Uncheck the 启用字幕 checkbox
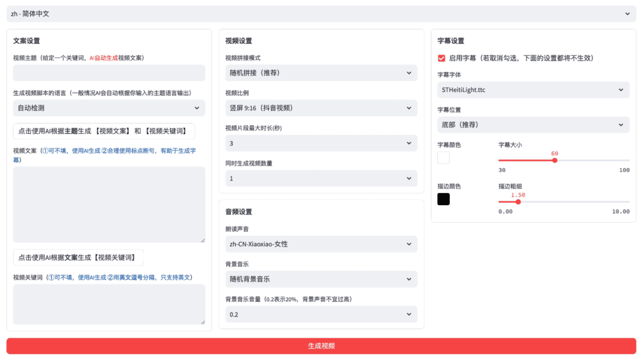This screenshot has height=363, width=644. tap(441, 58)
